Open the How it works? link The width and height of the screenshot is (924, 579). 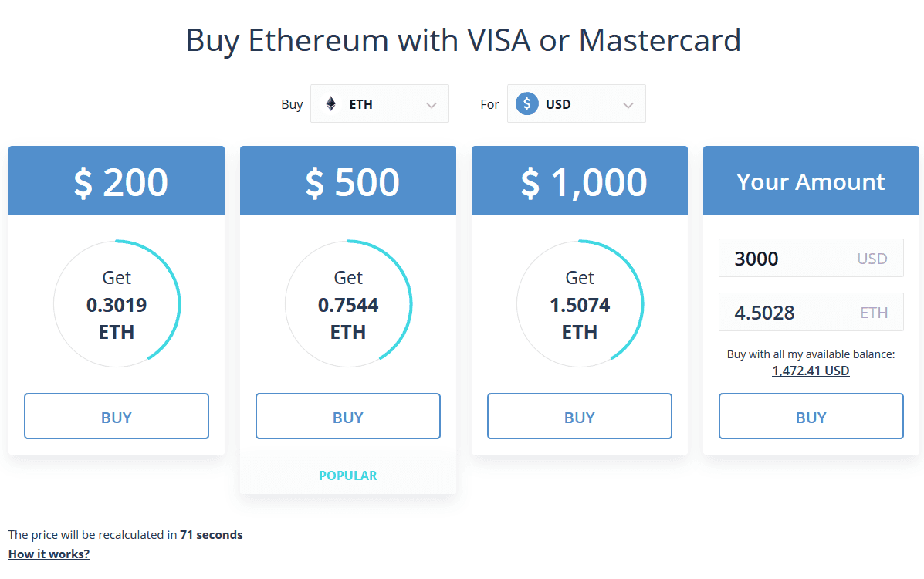point(49,554)
